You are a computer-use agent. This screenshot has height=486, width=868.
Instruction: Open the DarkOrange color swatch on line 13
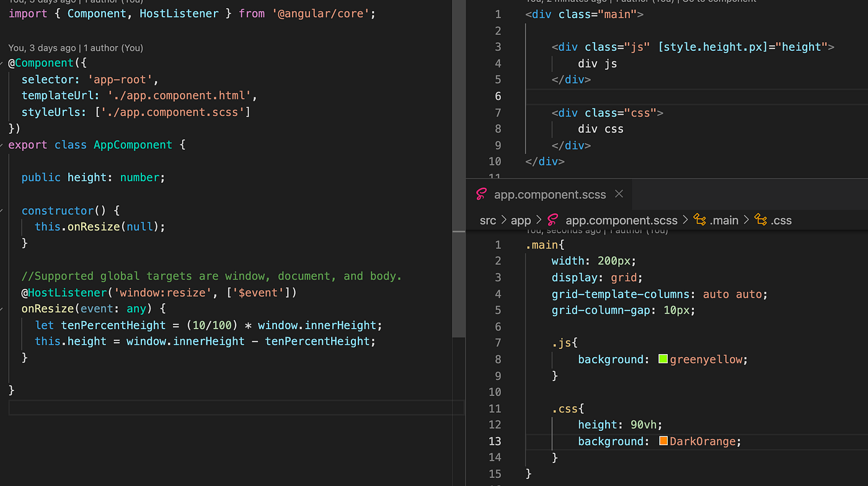[663, 441]
